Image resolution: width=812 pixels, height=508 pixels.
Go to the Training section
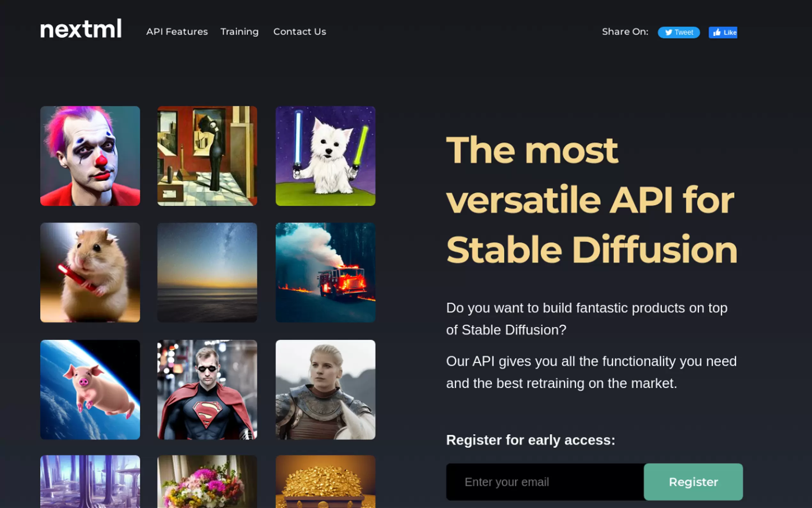[239, 32]
